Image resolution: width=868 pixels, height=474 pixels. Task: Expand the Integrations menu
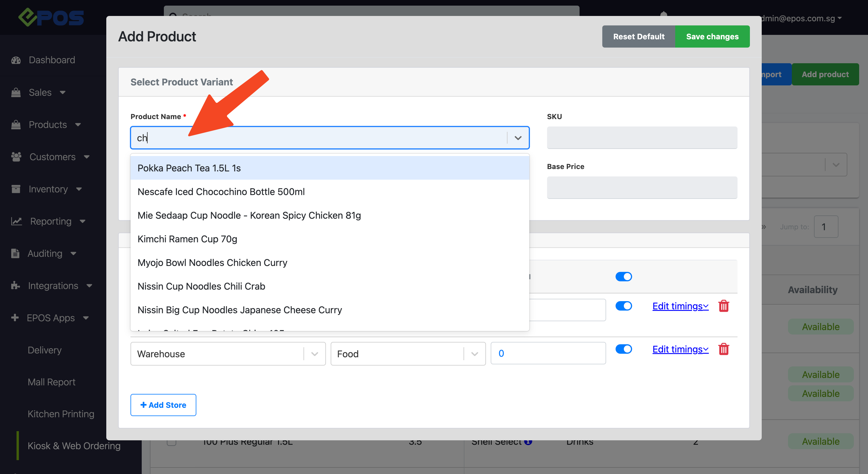pyautogui.click(x=90, y=285)
